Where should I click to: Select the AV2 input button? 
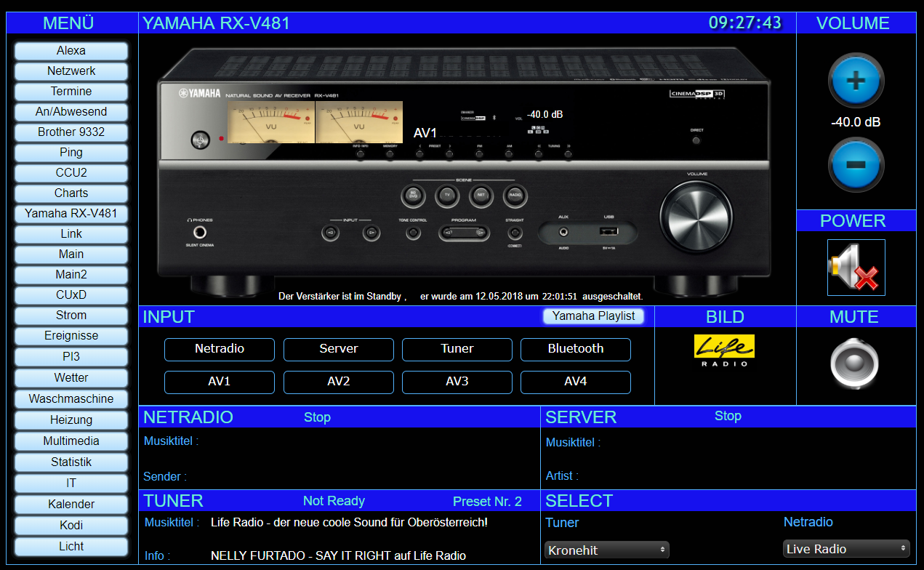coord(339,382)
